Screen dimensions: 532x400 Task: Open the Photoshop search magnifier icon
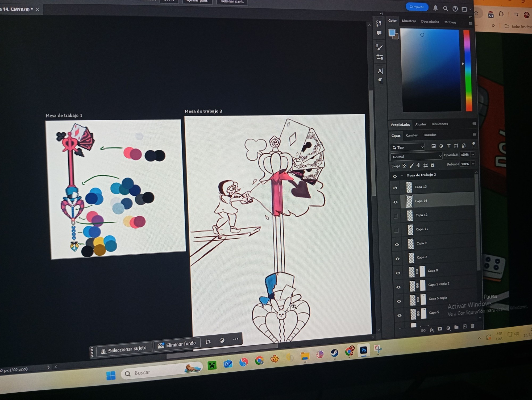[445, 9]
